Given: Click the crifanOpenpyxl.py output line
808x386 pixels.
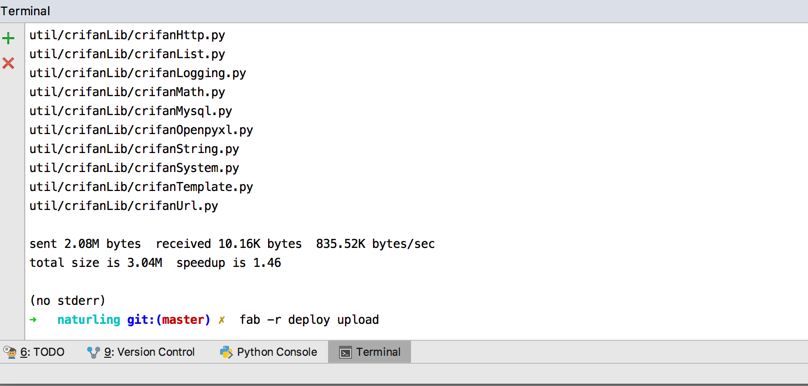Looking at the screenshot, I should tap(141, 130).
